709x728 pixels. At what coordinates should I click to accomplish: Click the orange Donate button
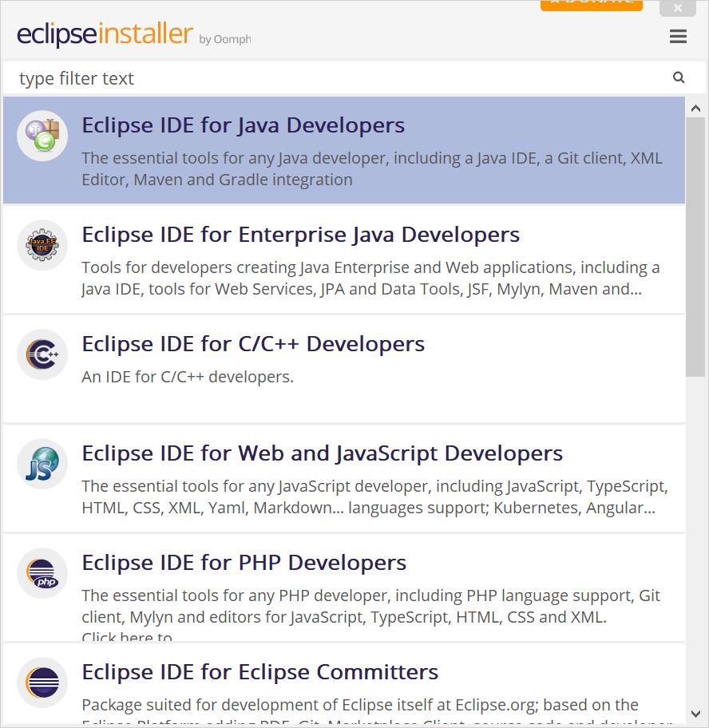click(x=591, y=5)
